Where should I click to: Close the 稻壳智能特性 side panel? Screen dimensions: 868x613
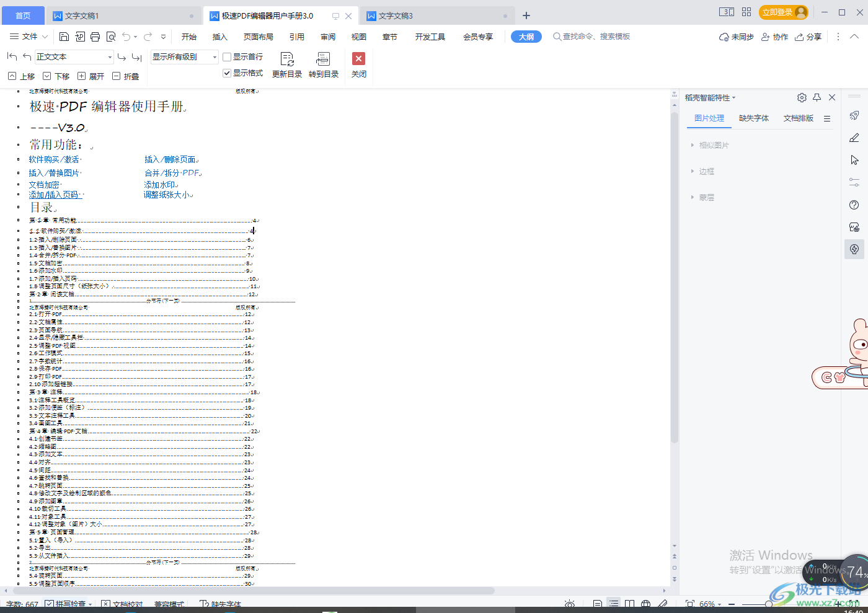point(832,97)
